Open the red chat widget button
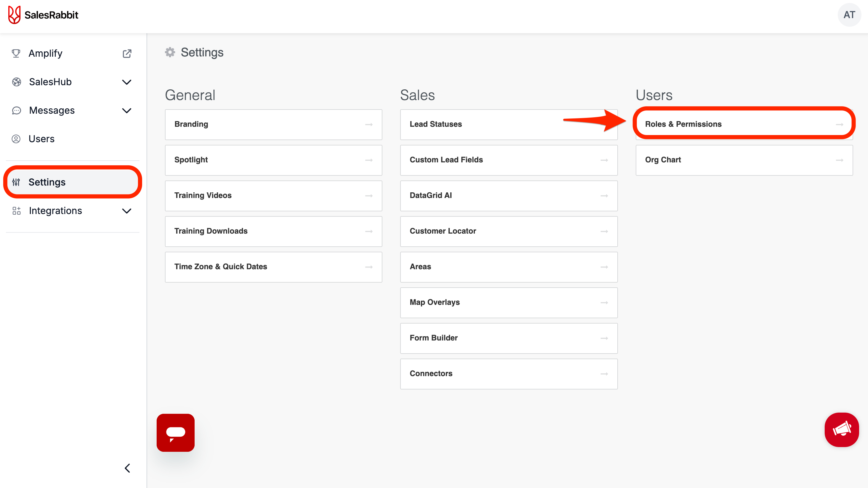 pos(176,433)
